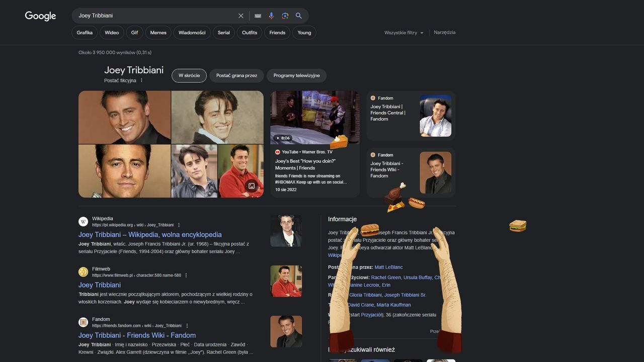
Task: Select the Postać grana przez chip
Action: point(236,75)
